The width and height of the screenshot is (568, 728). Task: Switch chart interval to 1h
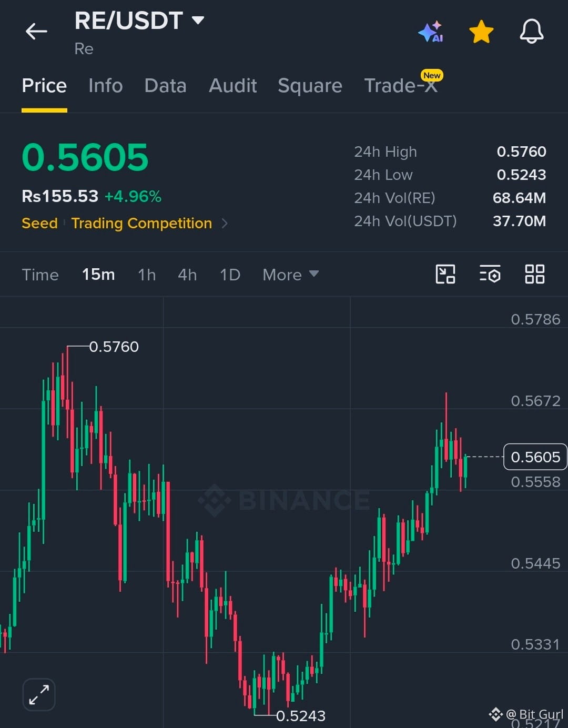pos(147,275)
